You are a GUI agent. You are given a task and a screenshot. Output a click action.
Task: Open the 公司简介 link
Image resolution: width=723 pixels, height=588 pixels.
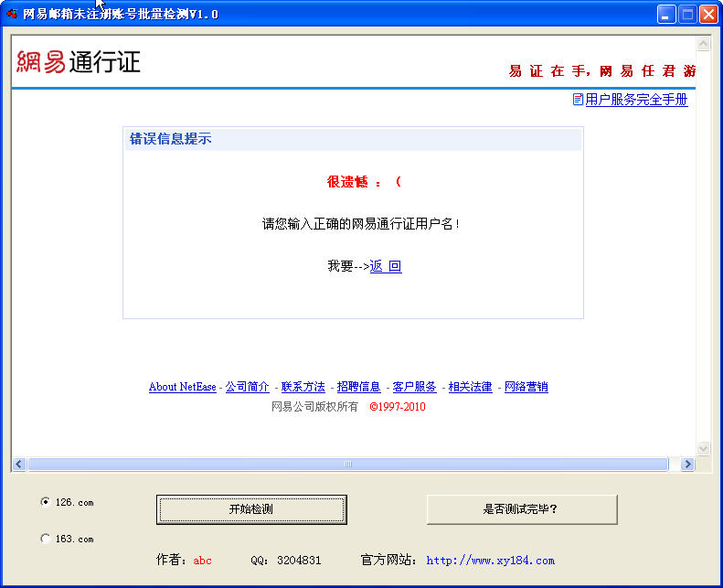pyautogui.click(x=247, y=387)
